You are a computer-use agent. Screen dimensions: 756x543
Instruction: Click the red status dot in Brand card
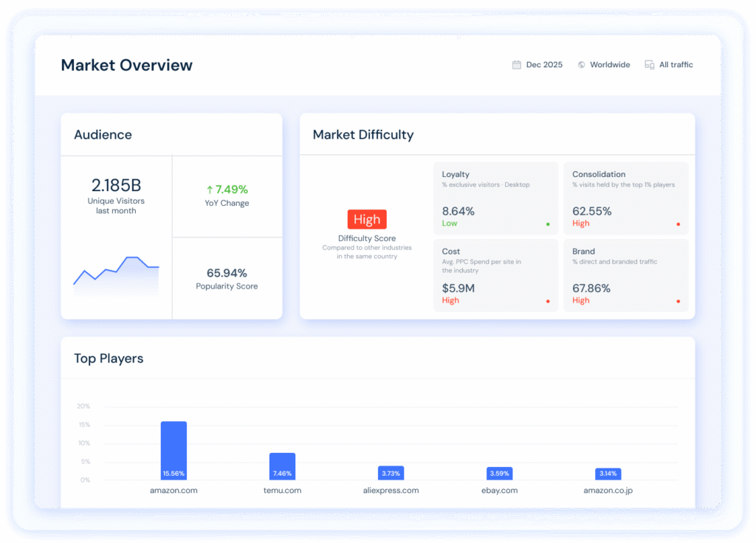coord(678,301)
